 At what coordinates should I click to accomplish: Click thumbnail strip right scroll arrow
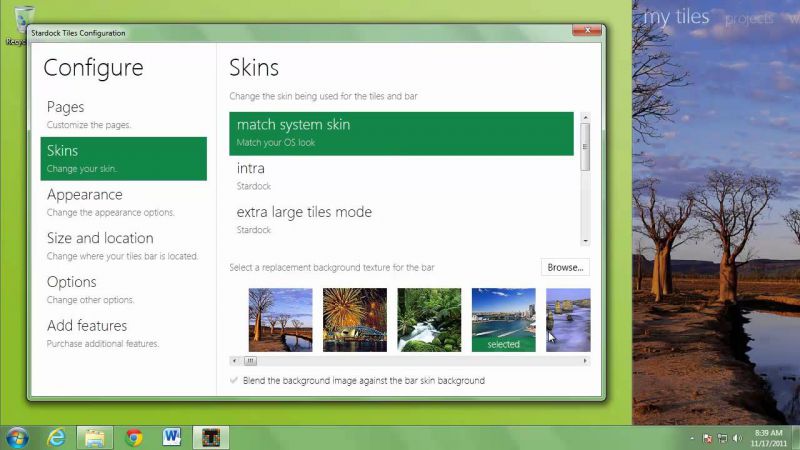pos(585,361)
